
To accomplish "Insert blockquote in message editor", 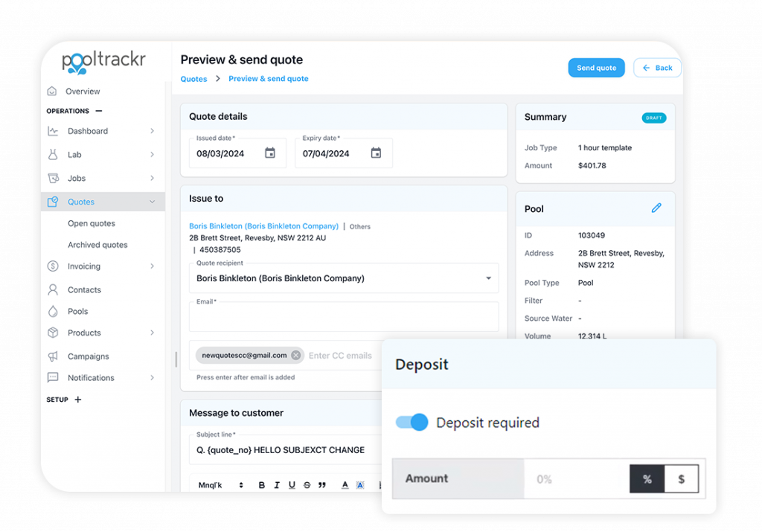I will point(321,485).
